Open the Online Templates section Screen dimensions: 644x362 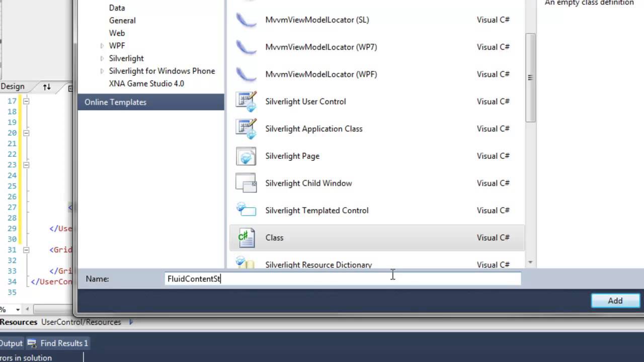click(x=151, y=102)
